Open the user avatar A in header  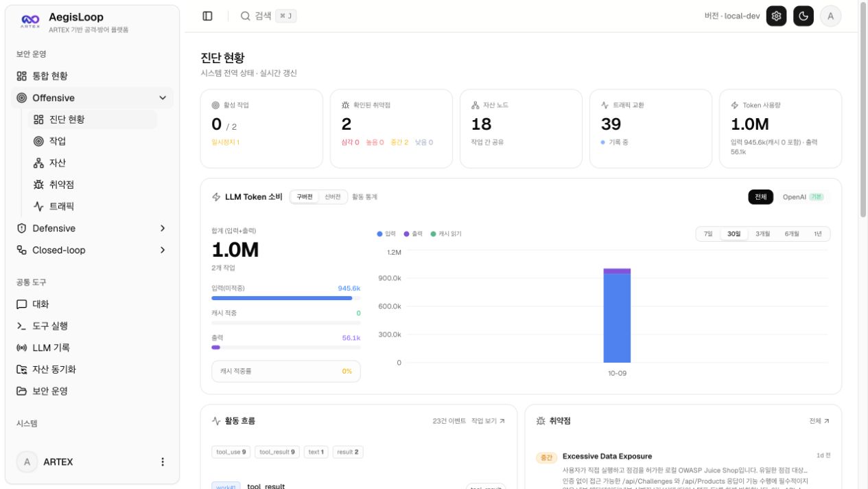click(x=831, y=16)
